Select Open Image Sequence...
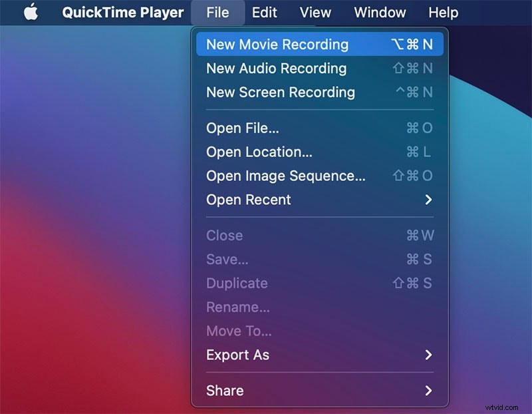The width and height of the screenshot is (532, 414). tap(285, 176)
